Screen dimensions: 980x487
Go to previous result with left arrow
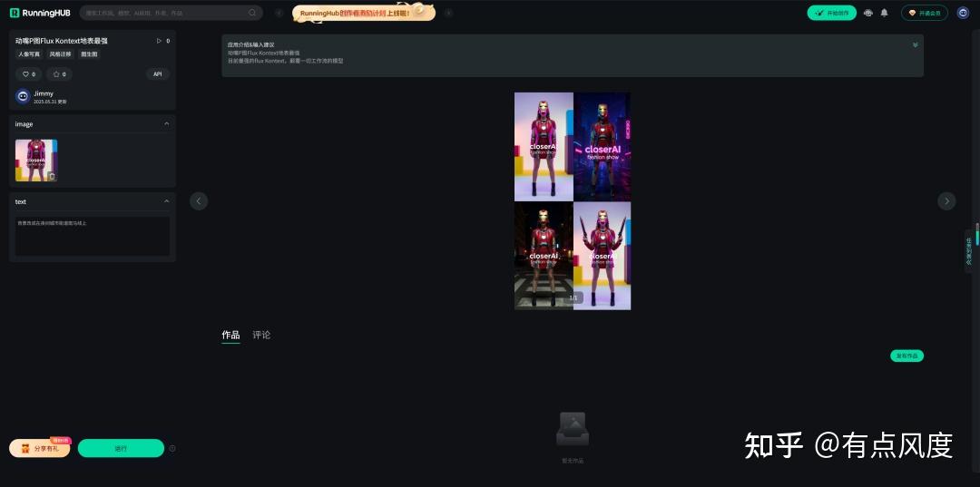[x=199, y=201]
